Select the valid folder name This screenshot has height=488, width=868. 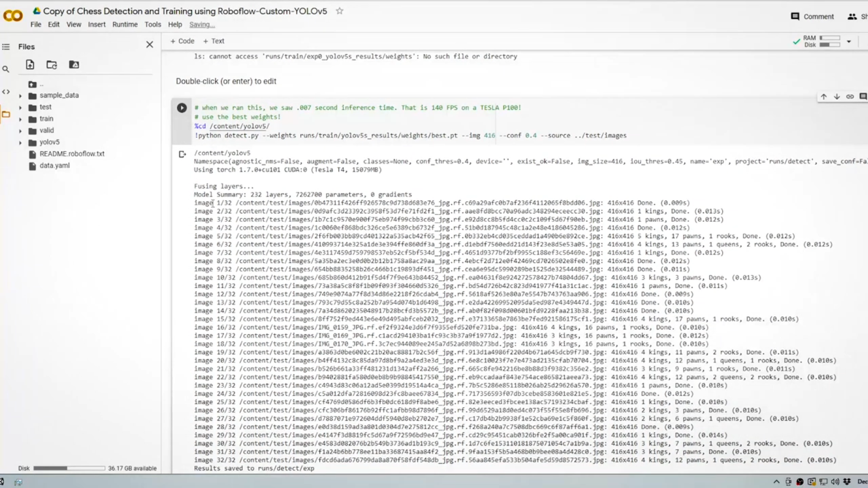(x=47, y=131)
